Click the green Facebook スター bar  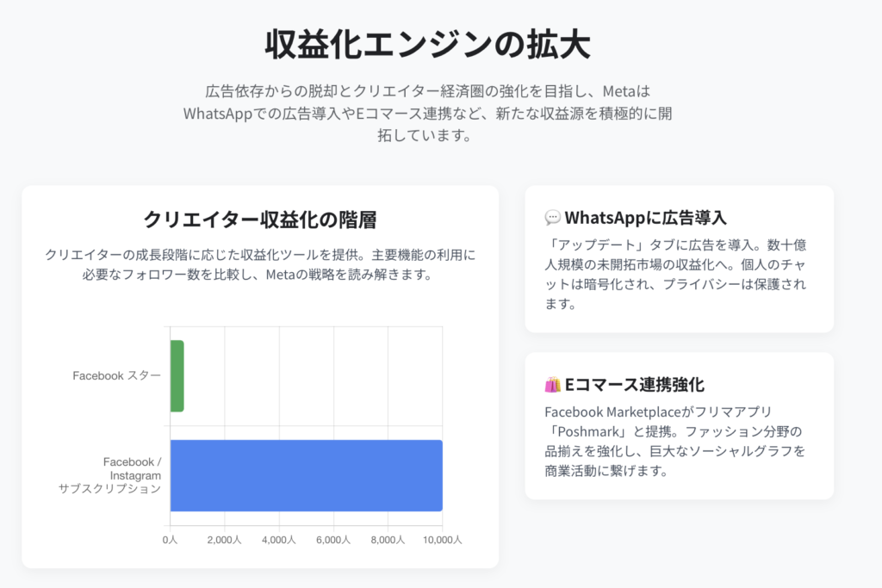click(x=177, y=375)
